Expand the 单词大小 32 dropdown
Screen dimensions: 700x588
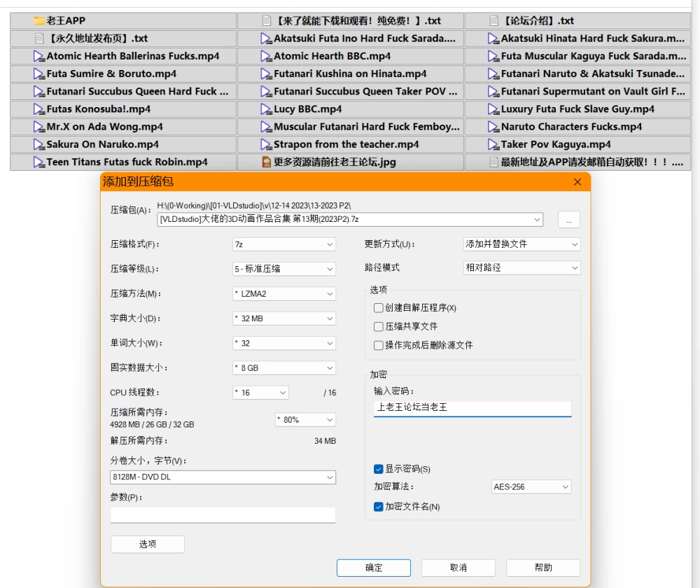(284, 343)
